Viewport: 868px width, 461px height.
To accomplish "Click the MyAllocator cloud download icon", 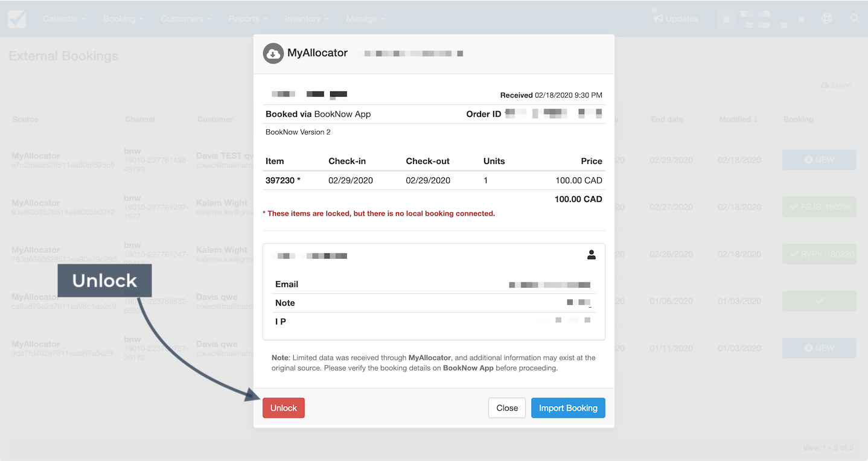I will click(x=273, y=53).
